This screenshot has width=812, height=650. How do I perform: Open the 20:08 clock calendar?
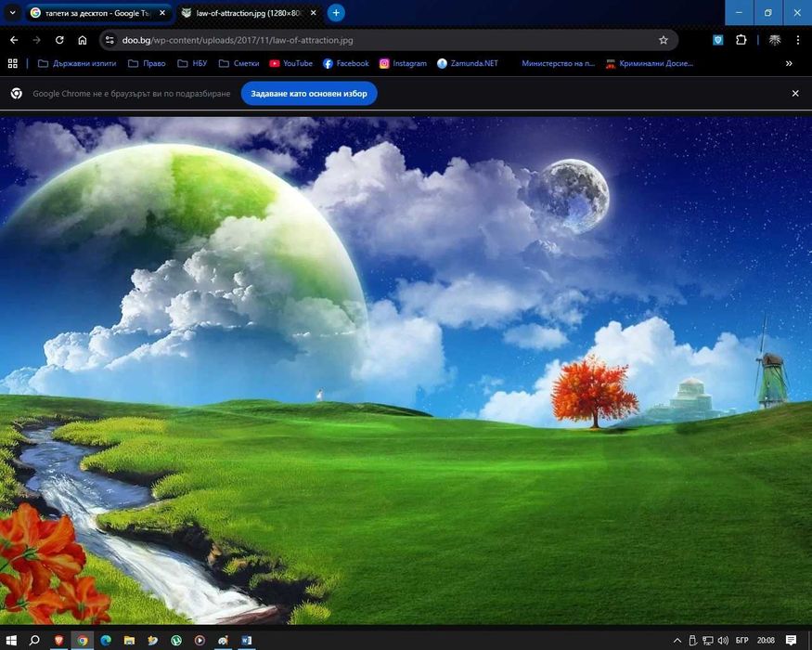point(766,641)
